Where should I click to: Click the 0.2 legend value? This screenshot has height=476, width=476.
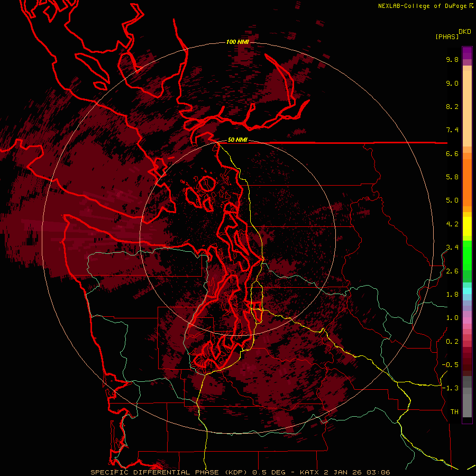pyautogui.click(x=452, y=341)
